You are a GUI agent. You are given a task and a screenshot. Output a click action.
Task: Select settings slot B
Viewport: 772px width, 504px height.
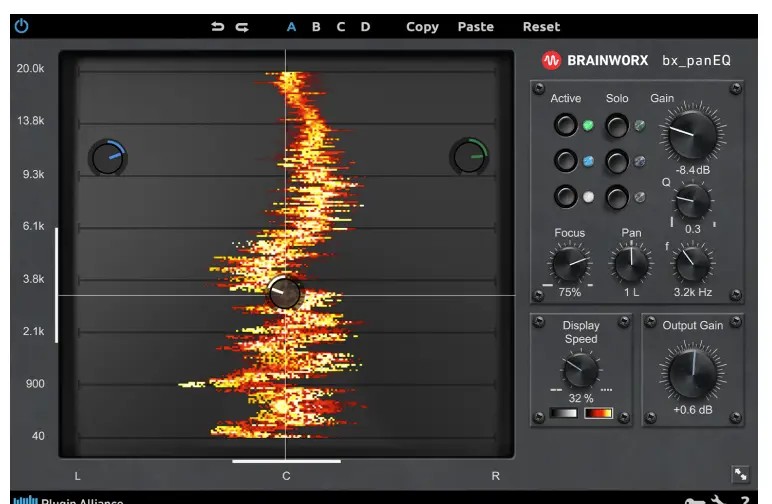click(316, 27)
